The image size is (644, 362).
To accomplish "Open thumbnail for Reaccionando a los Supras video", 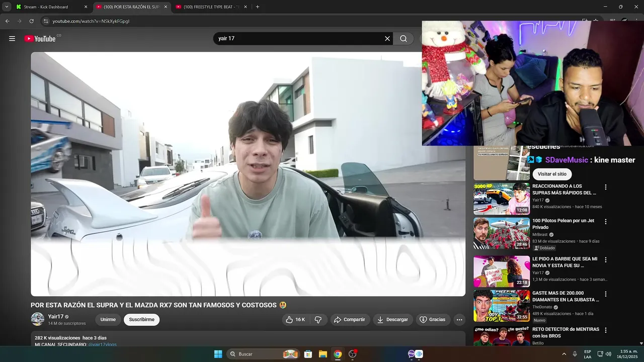I will coord(502,199).
